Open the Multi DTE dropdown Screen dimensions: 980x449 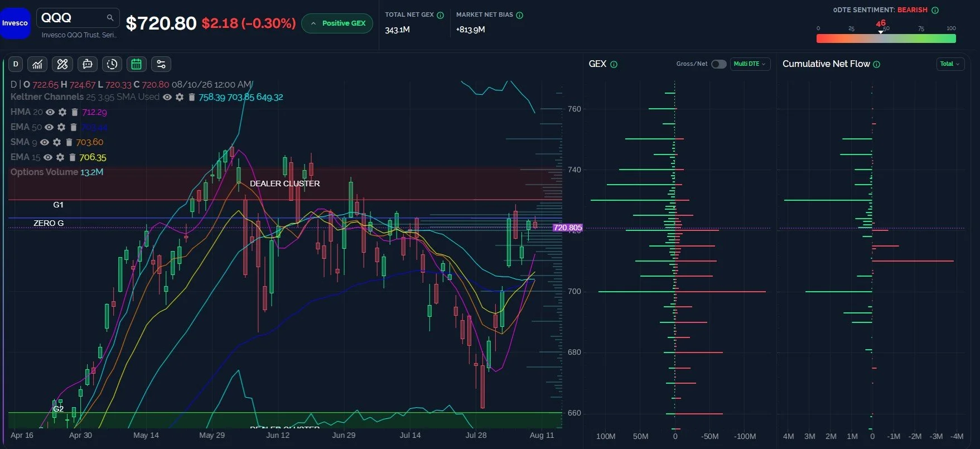[x=750, y=64]
